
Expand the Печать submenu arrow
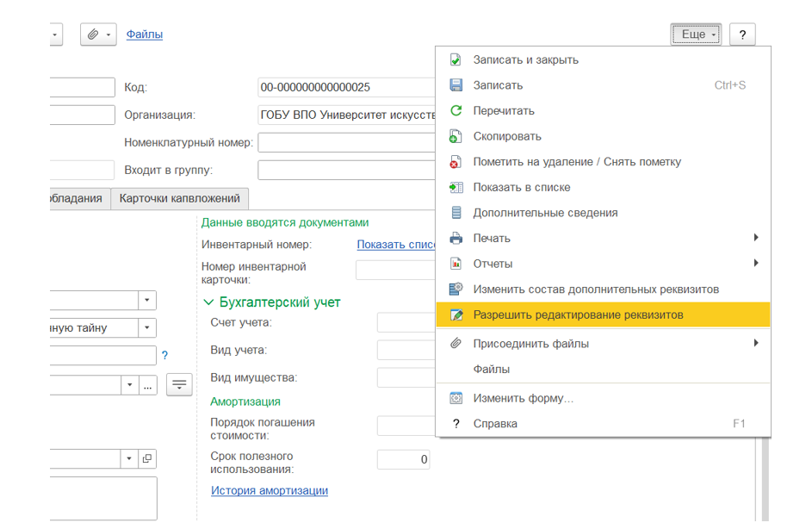coord(756,238)
